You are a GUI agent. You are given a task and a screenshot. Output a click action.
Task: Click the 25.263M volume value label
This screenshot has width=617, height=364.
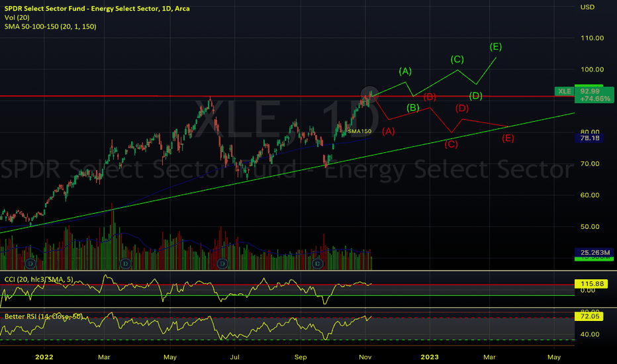click(594, 252)
